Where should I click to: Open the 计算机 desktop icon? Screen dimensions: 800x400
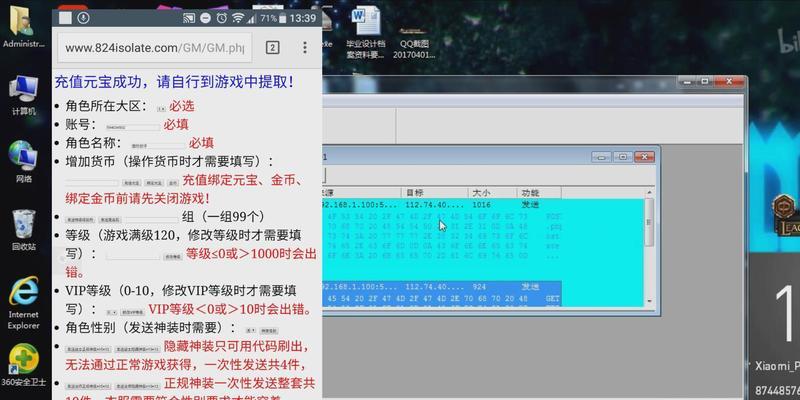(x=23, y=95)
